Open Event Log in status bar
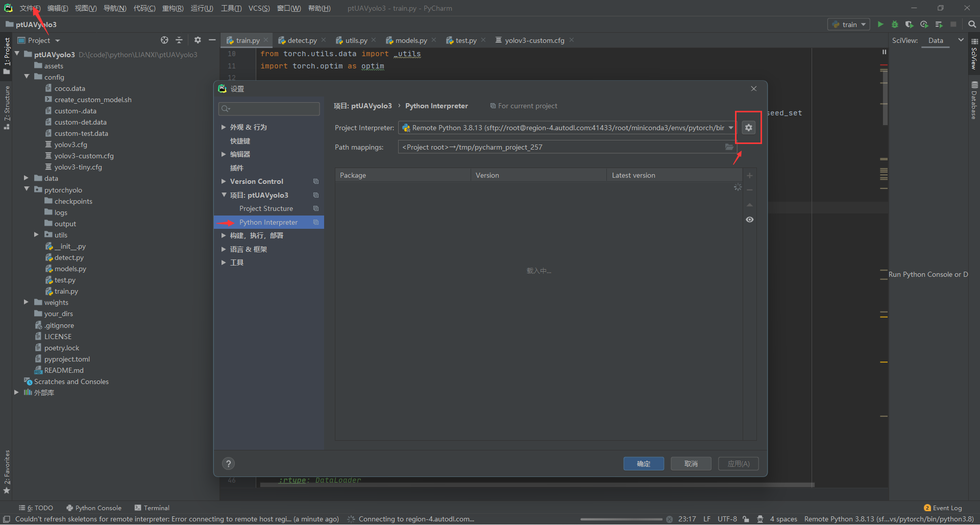The width and height of the screenshot is (980, 525). [x=943, y=508]
